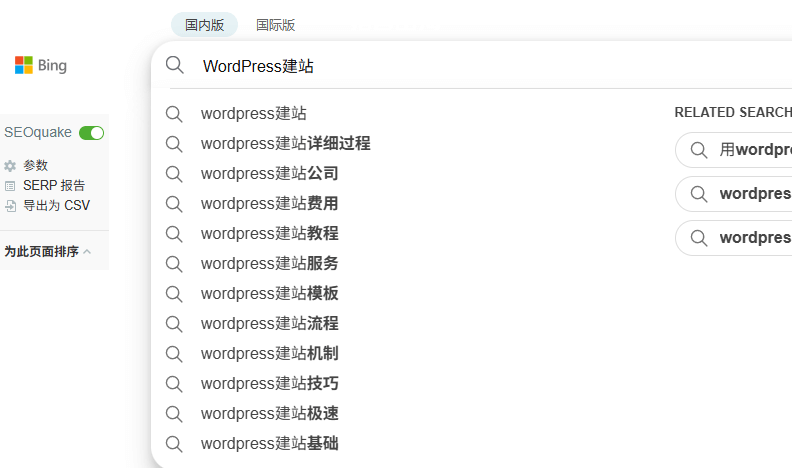Select suggestion wordpress建站详细过程
Viewport: 792px width, 468px height.
click(285, 143)
